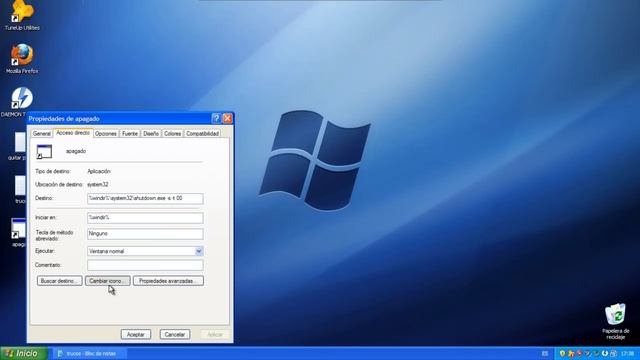Click the 'Tecla de método abreviado' field
Screen dimensions: 640x360
pos(145,234)
